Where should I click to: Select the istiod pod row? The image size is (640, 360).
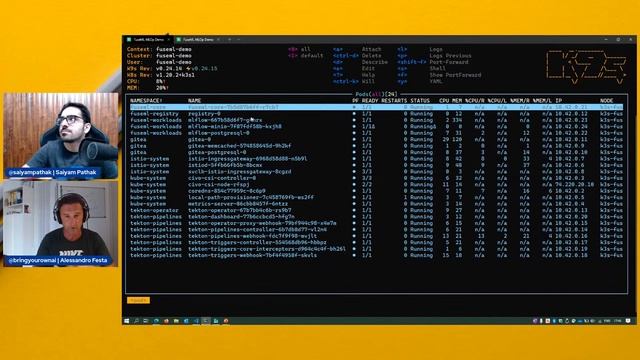pos(376,165)
